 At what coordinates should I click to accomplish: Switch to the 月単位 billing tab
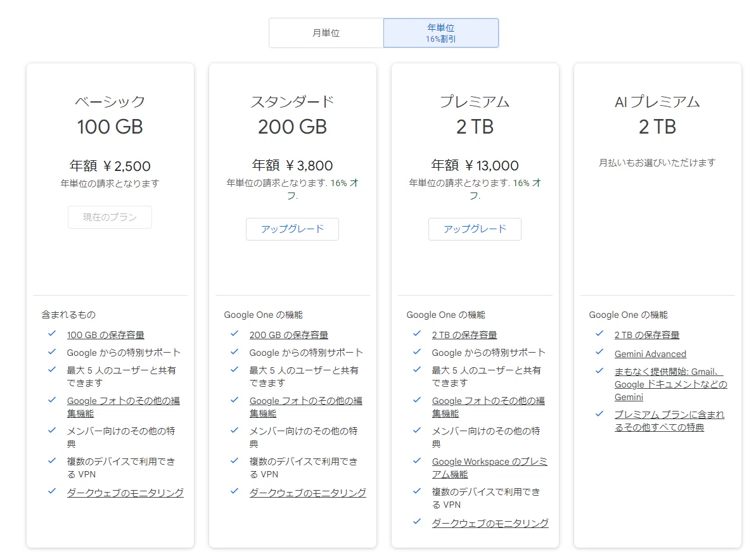pos(326,33)
